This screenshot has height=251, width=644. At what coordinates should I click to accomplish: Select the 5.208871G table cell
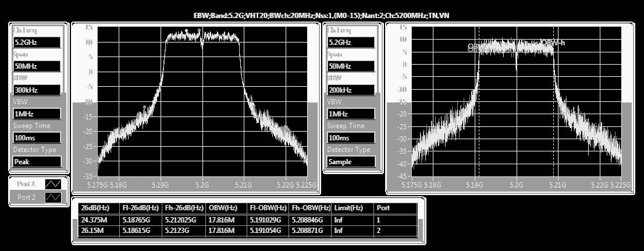311,231
